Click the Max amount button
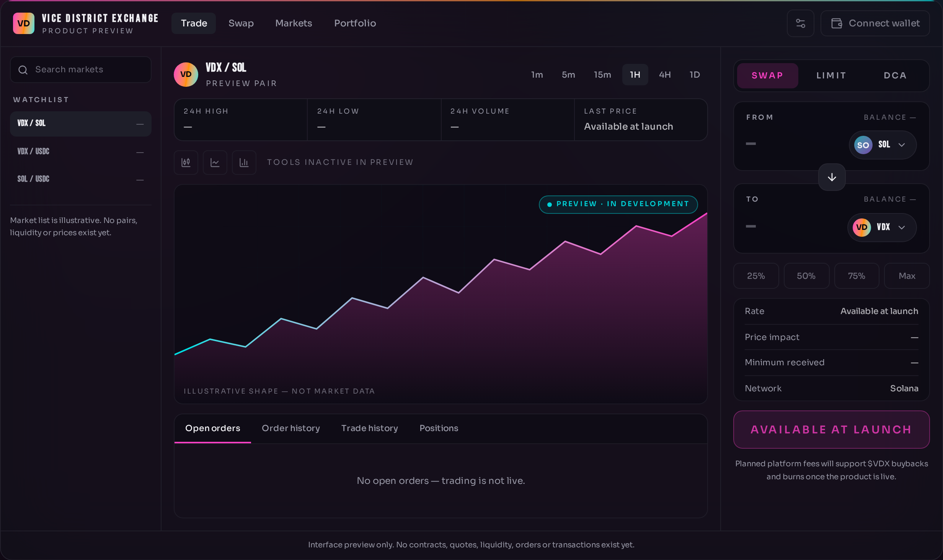 [907, 276]
